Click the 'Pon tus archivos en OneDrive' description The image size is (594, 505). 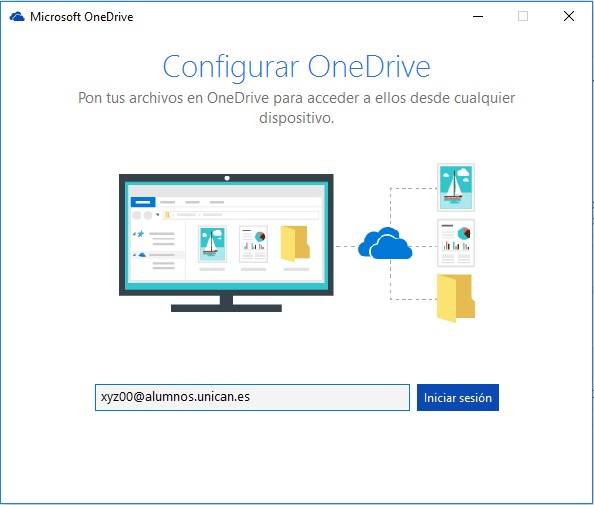tap(297, 108)
